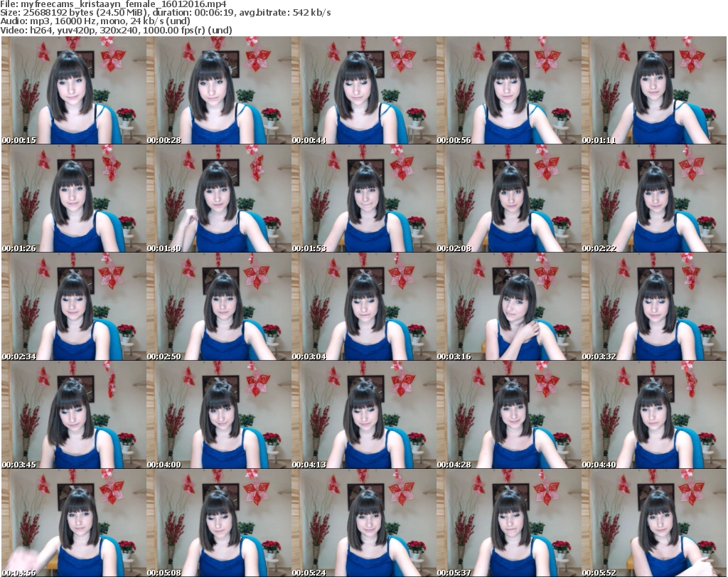Select the thumbnail stamped 00:00:44
The image size is (728, 577).
363,90
